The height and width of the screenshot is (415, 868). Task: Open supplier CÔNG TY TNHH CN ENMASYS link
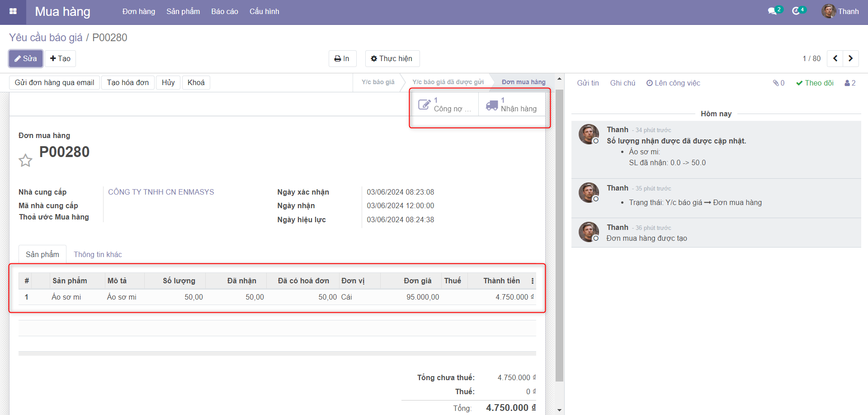tap(161, 192)
